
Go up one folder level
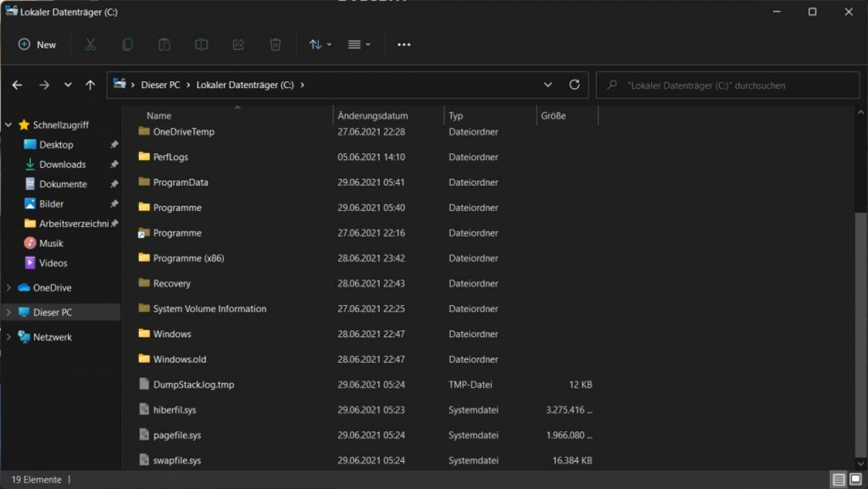(x=90, y=85)
